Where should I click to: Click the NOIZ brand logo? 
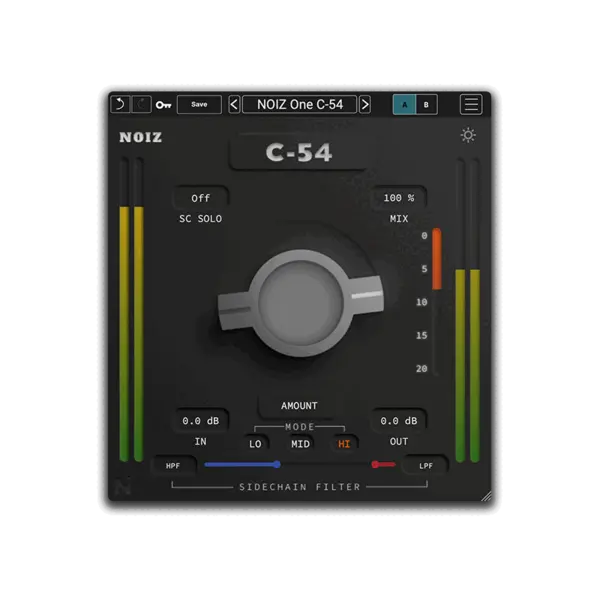coord(140,137)
